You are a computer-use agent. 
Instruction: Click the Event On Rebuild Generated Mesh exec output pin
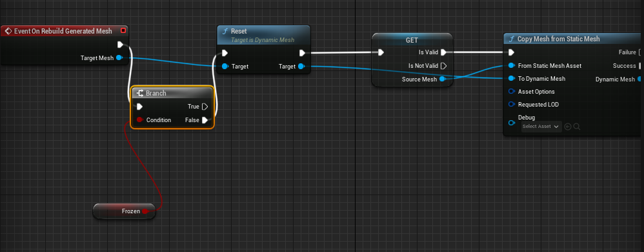click(120, 45)
